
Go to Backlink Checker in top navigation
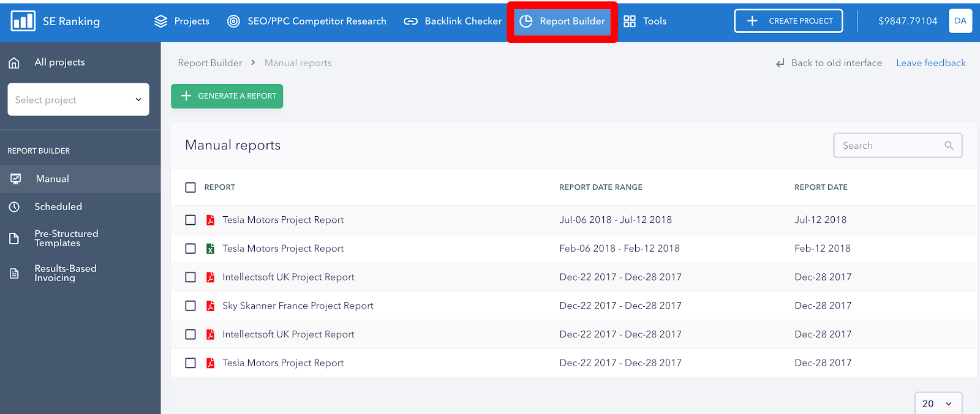453,21
